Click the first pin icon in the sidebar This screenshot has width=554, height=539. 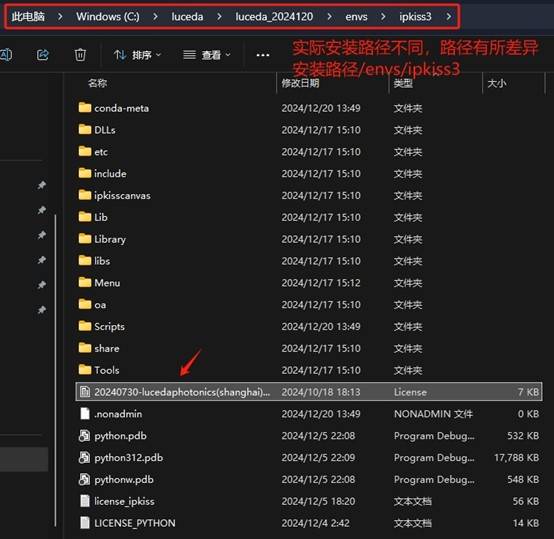point(42,185)
